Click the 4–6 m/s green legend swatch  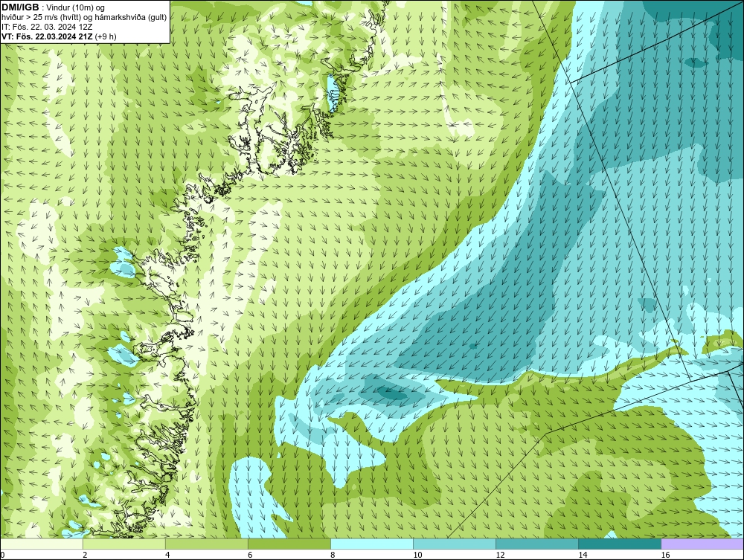pos(207,544)
